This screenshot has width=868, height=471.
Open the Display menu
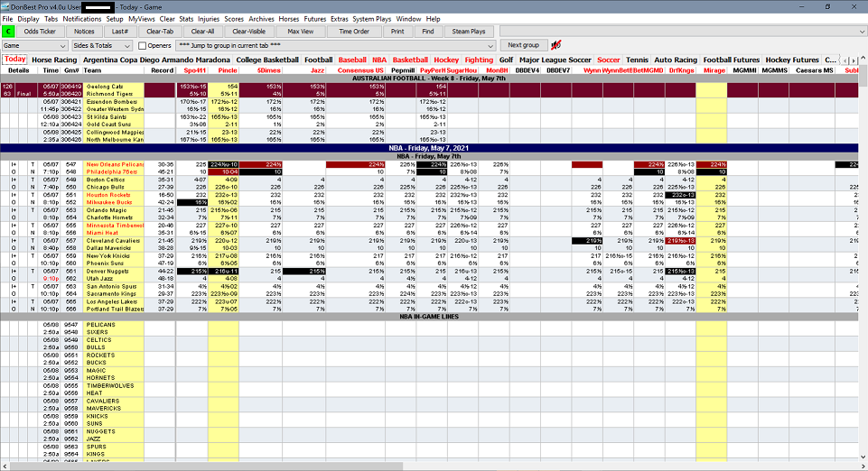(x=28, y=19)
